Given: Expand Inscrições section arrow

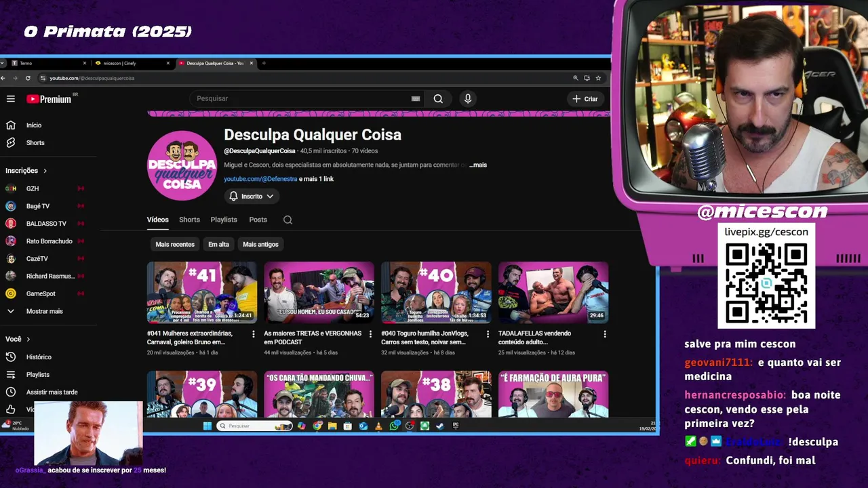Looking at the screenshot, I should tap(45, 171).
